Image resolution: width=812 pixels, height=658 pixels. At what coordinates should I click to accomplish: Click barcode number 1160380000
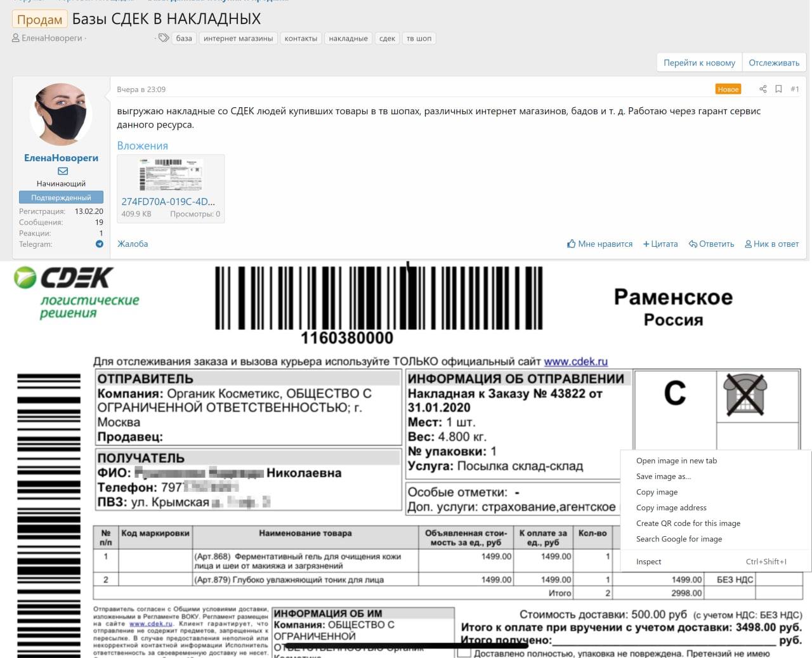point(347,338)
